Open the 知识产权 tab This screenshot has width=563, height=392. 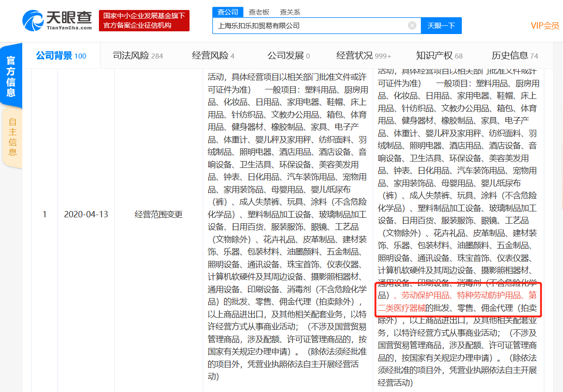(439, 56)
